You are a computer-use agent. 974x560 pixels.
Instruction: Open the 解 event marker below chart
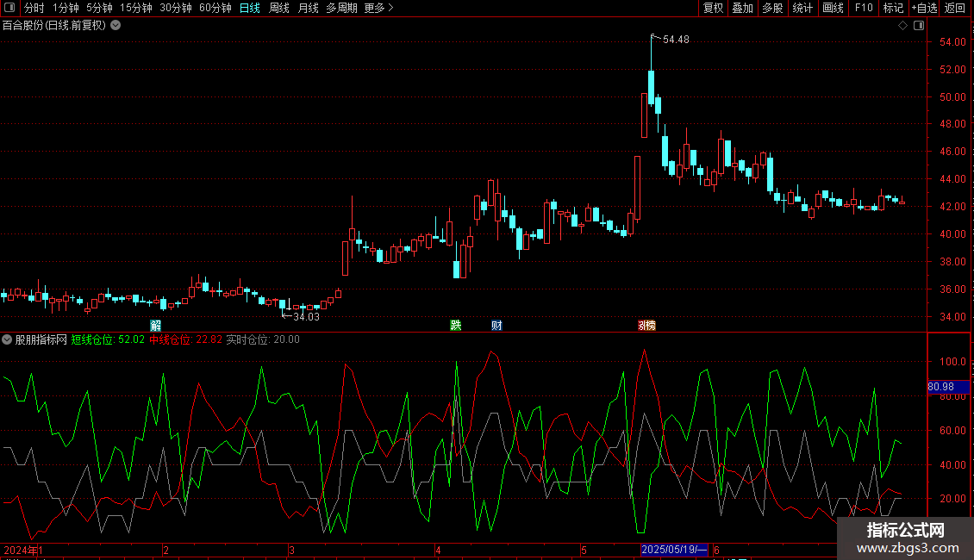(x=155, y=326)
